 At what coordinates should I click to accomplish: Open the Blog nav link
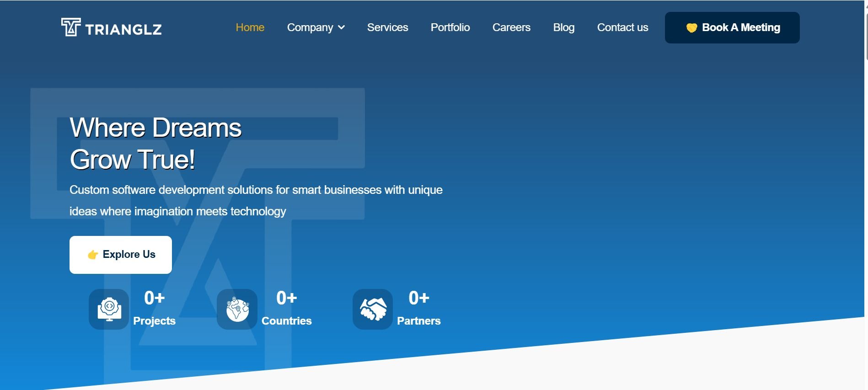(x=563, y=27)
